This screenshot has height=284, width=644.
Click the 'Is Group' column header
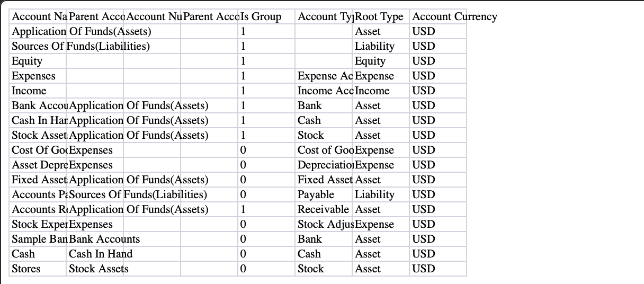[261, 16]
